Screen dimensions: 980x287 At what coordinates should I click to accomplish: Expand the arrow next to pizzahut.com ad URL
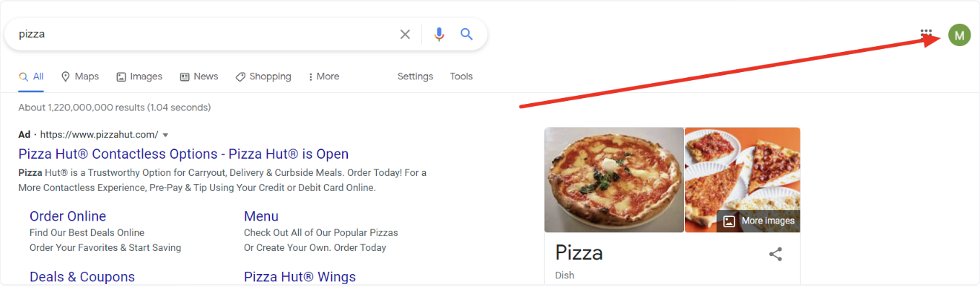tap(165, 135)
